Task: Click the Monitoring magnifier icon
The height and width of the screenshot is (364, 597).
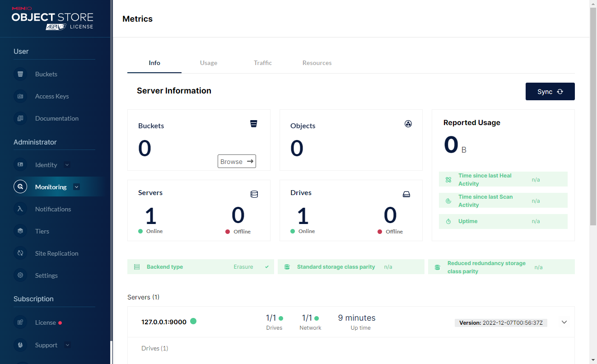Action: click(x=20, y=187)
